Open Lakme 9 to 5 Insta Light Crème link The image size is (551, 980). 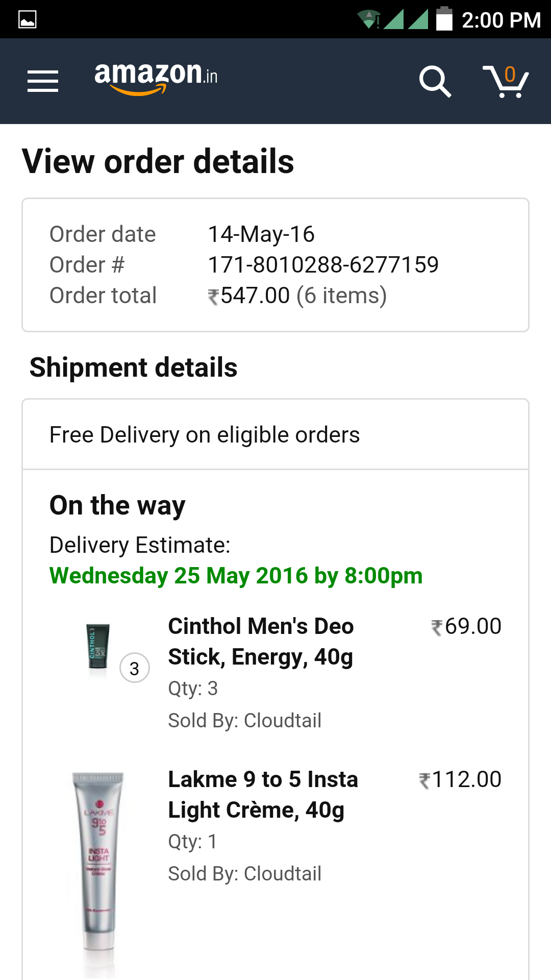(263, 795)
